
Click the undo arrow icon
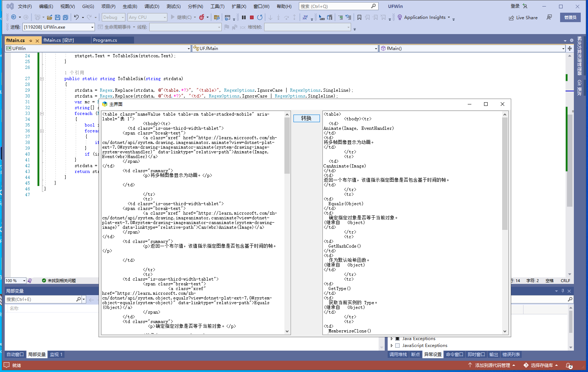76,17
